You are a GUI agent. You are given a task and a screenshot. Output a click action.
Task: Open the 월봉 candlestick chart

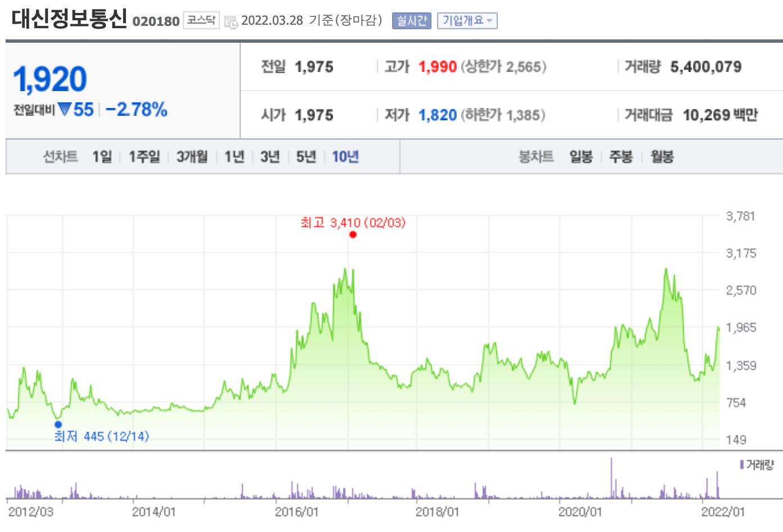coord(662,156)
